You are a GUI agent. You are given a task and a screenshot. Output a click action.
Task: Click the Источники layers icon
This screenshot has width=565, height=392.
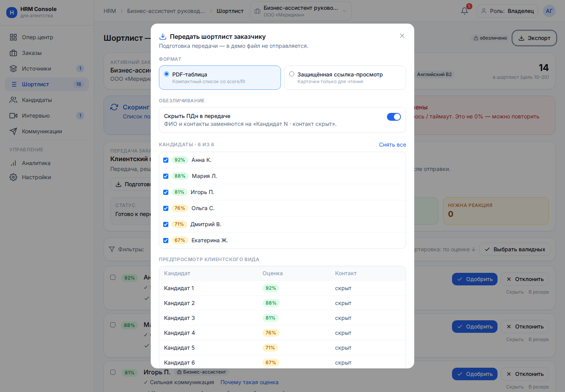pos(13,69)
